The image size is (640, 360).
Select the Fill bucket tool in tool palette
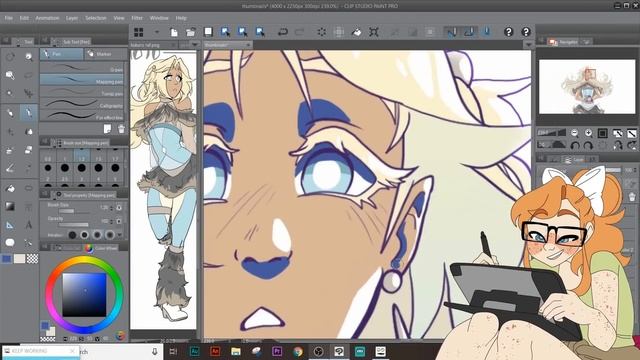coord(10,188)
